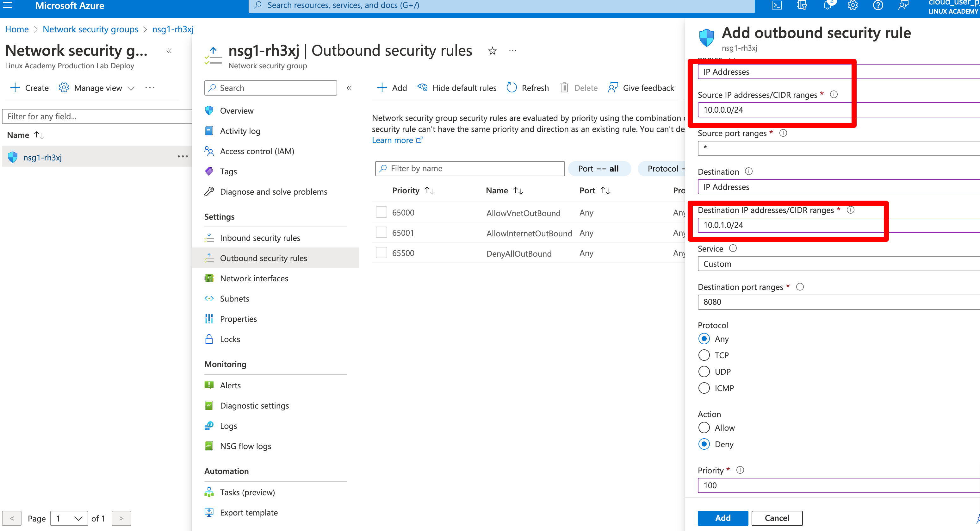This screenshot has width=980, height=531.
Task: Collapse the resource menu with double chevron
Action: click(x=349, y=88)
